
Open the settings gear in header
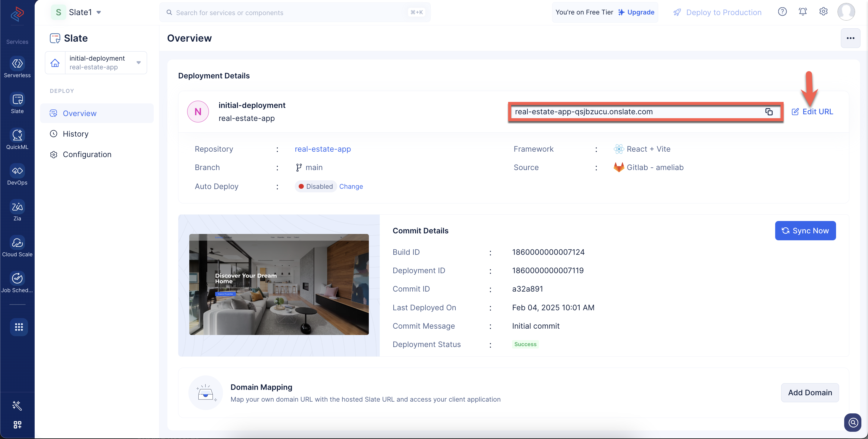click(823, 12)
